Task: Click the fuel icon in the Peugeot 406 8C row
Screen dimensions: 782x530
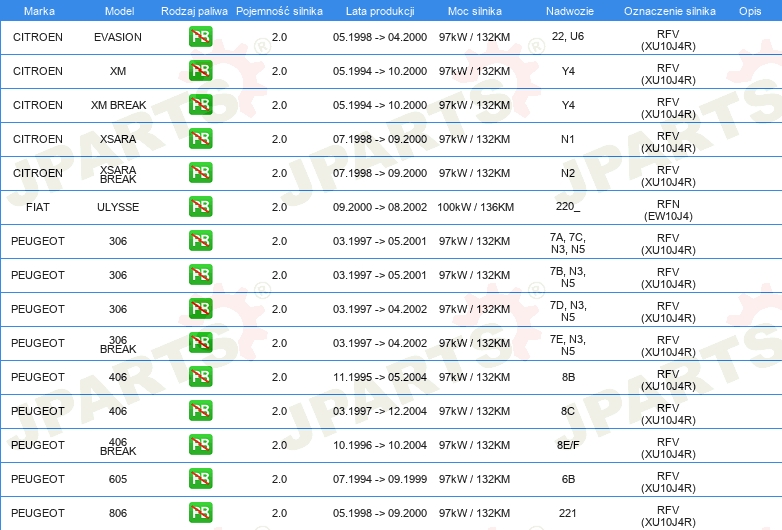Action: pos(200,411)
